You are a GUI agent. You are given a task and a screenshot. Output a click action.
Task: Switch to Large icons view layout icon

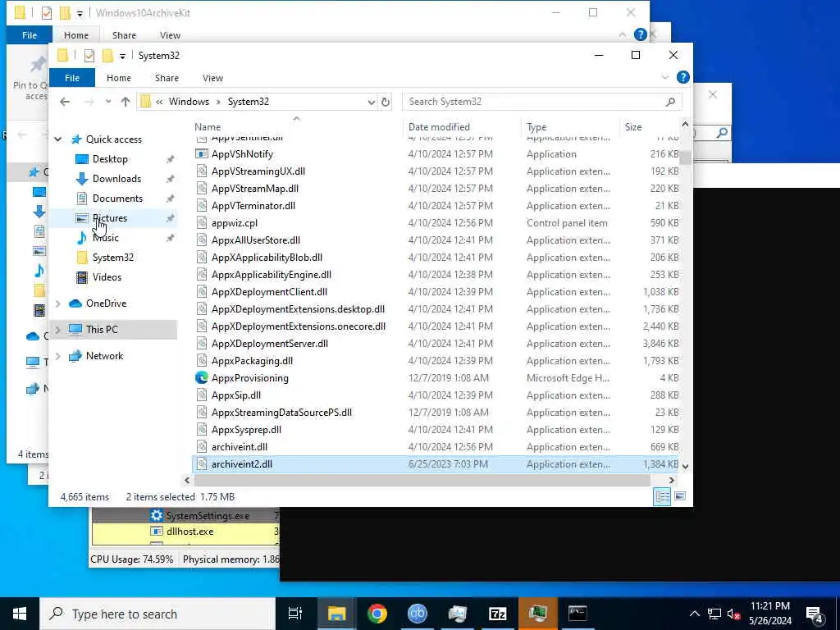pyautogui.click(x=680, y=496)
